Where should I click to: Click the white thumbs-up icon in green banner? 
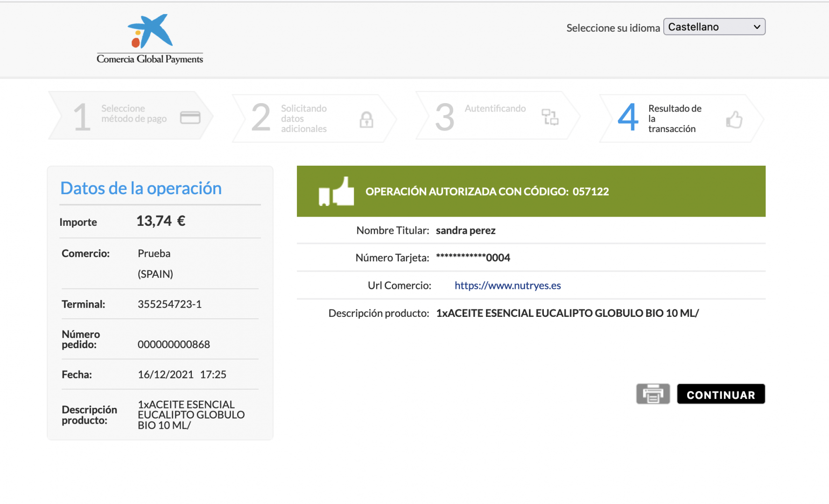pos(336,191)
